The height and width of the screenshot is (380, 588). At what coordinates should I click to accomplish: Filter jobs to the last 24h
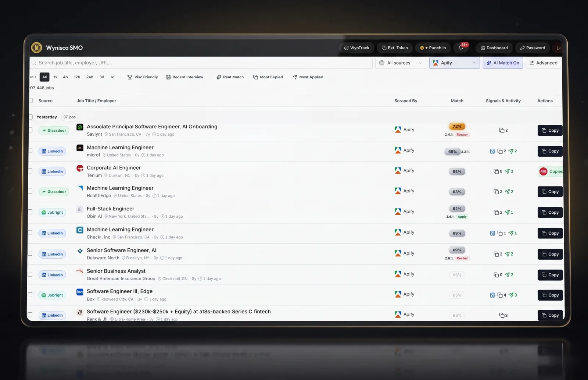pyautogui.click(x=90, y=77)
